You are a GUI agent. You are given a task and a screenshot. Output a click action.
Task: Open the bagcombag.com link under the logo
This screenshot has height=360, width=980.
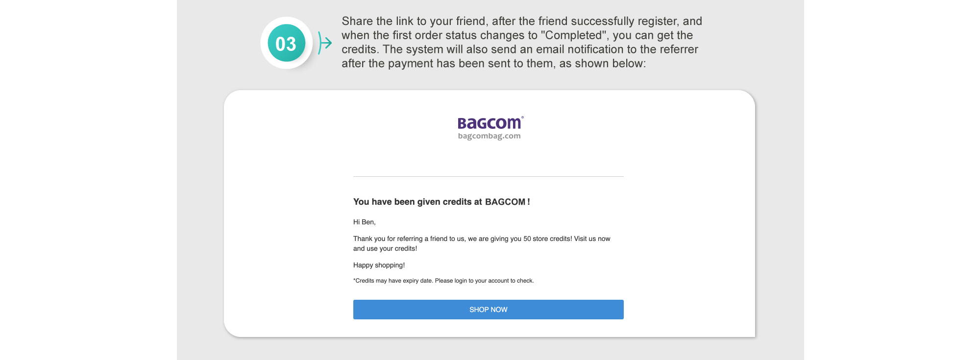[489, 136]
